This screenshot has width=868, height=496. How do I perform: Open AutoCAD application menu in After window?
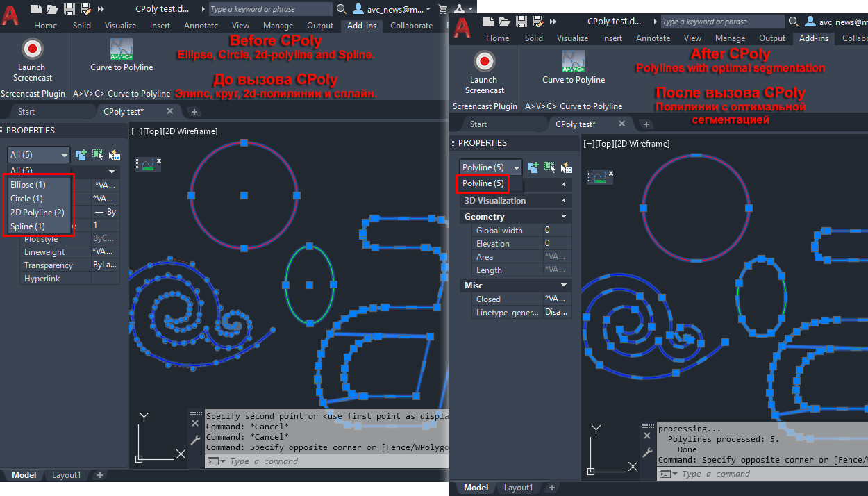(x=462, y=26)
